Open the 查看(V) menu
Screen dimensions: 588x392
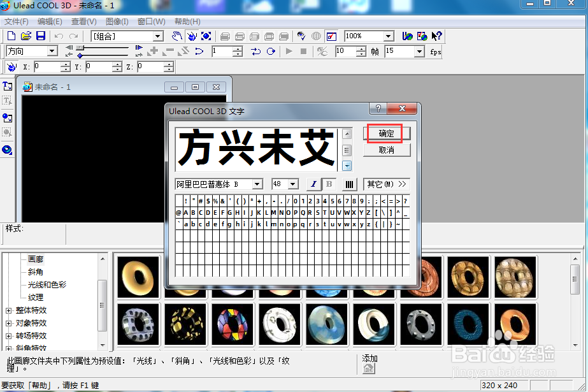83,22
